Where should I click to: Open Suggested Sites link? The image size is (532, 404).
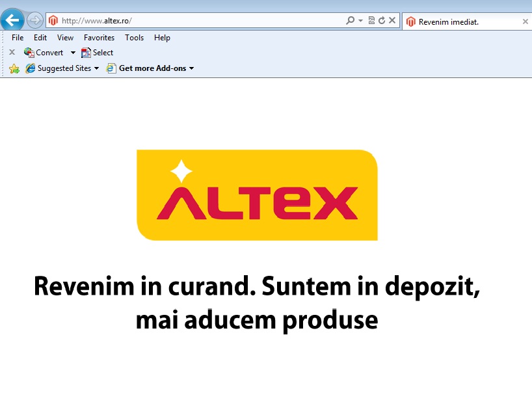pos(64,68)
